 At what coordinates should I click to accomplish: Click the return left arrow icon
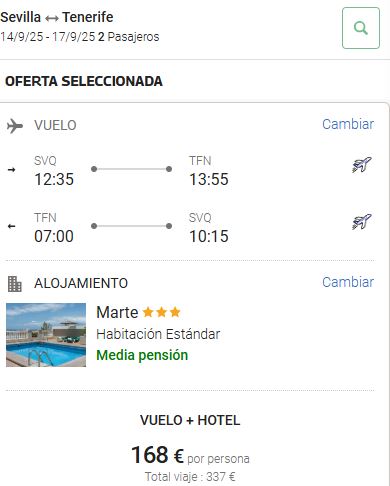(x=12, y=226)
